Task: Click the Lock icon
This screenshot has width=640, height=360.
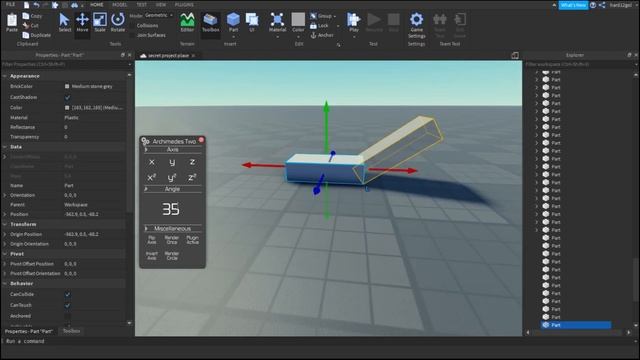Action: pyautogui.click(x=313, y=25)
